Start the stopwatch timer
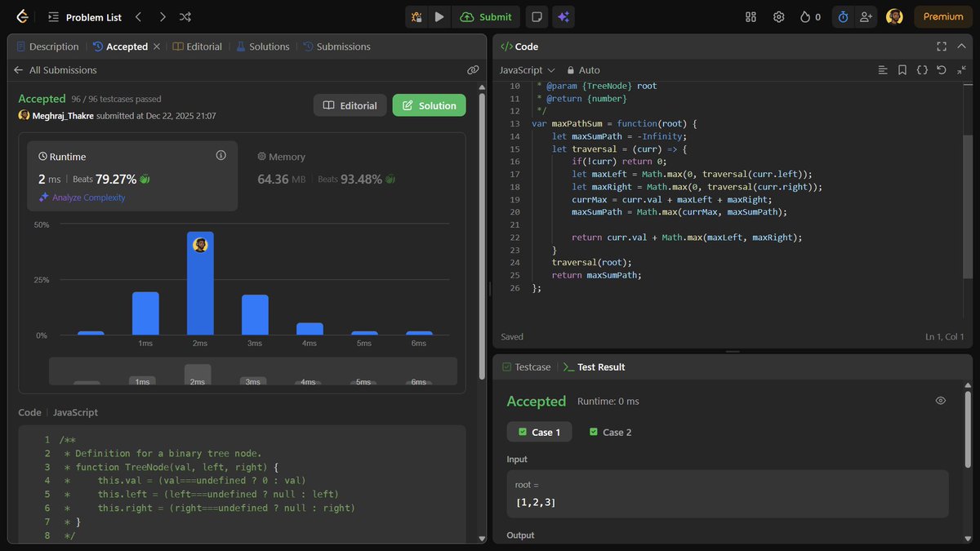Image resolution: width=980 pixels, height=551 pixels. click(843, 16)
